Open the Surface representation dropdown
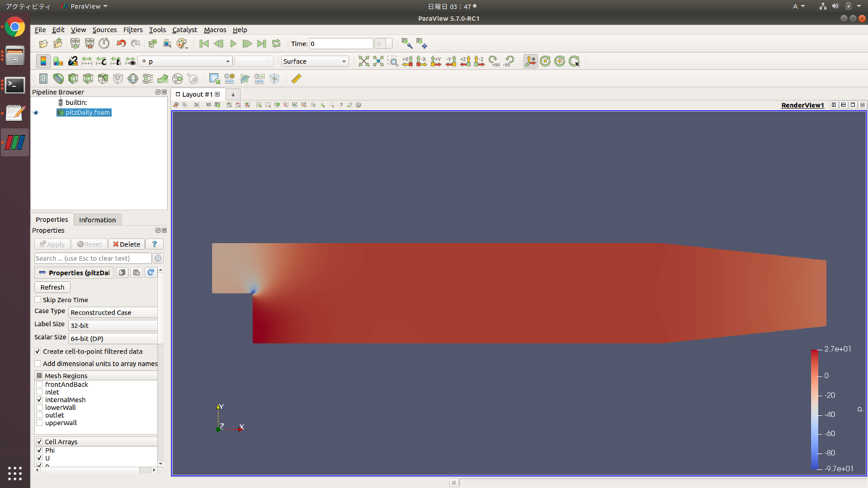Image resolution: width=868 pixels, height=488 pixels. pos(315,61)
